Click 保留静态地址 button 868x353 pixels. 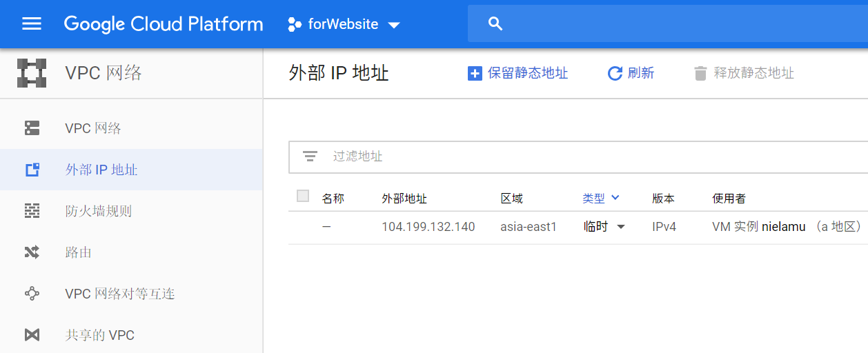coord(518,73)
